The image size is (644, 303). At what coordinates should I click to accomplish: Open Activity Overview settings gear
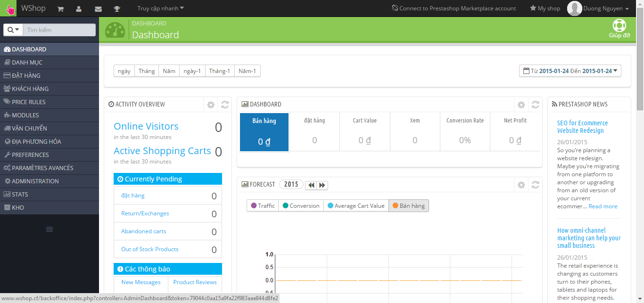(211, 105)
